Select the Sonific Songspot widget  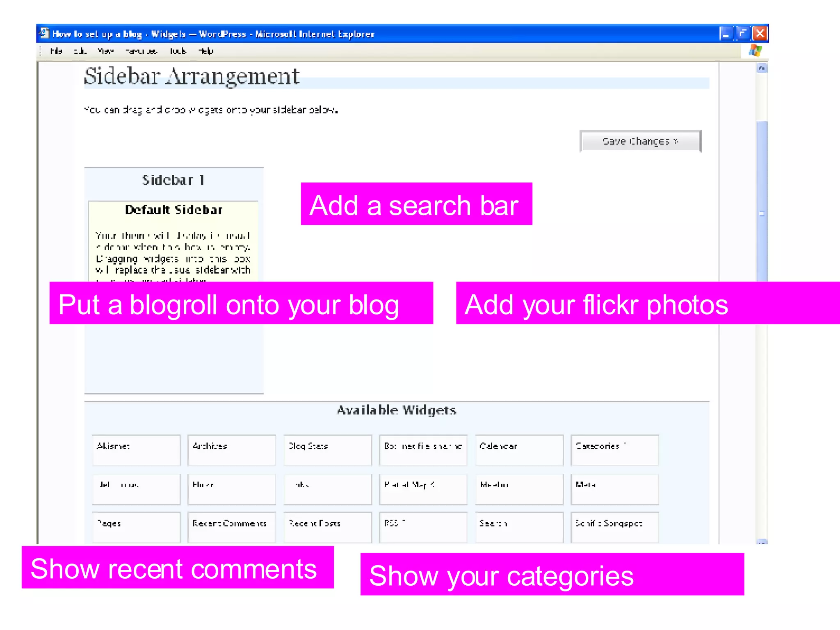pyautogui.click(x=615, y=527)
